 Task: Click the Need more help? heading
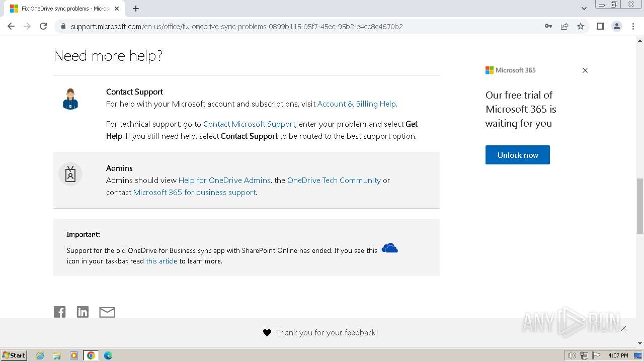click(108, 56)
